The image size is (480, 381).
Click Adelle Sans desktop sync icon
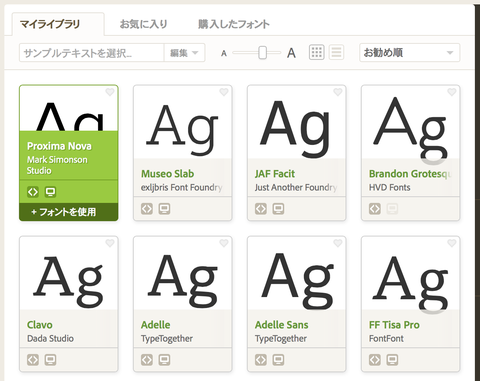[x=278, y=360]
